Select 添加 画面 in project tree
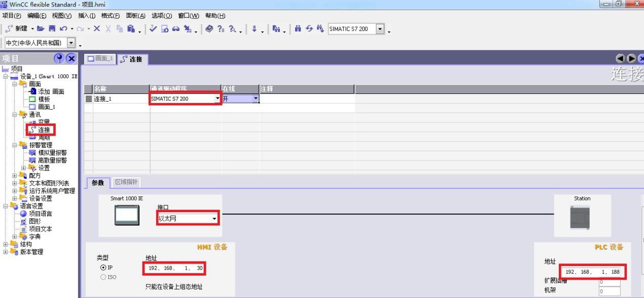 click(x=51, y=91)
